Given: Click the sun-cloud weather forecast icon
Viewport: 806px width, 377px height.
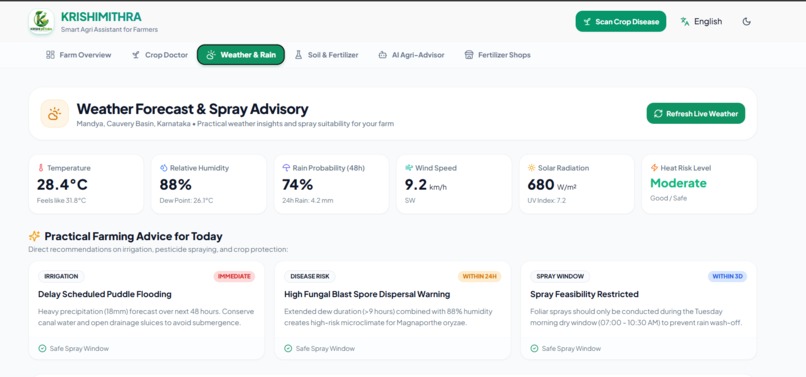Looking at the screenshot, I should click(x=54, y=114).
